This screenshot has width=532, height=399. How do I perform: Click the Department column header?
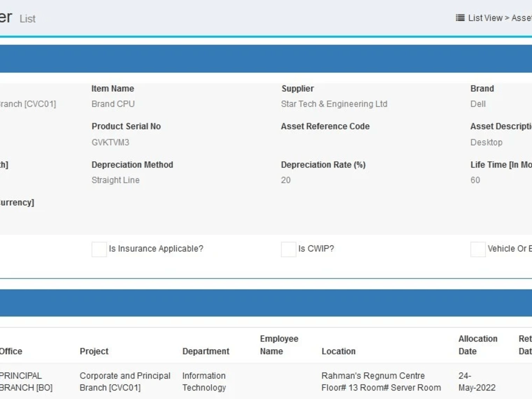point(205,351)
